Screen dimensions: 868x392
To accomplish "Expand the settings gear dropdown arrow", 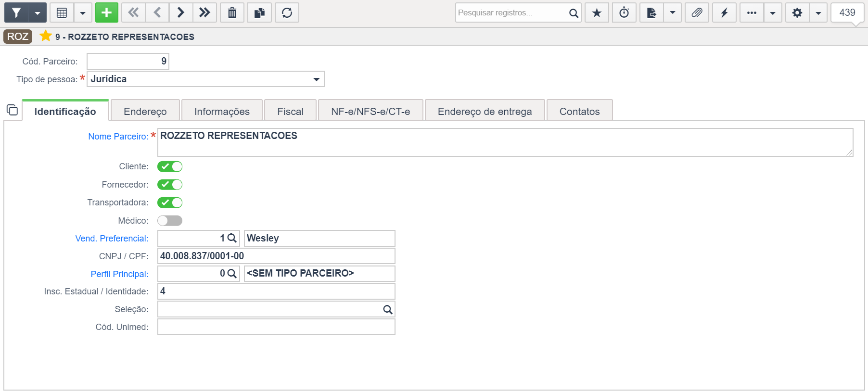I will pos(818,13).
